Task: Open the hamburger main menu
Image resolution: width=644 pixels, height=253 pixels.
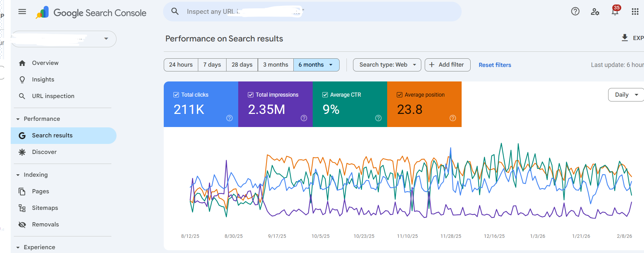Action: pyautogui.click(x=22, y=12)
